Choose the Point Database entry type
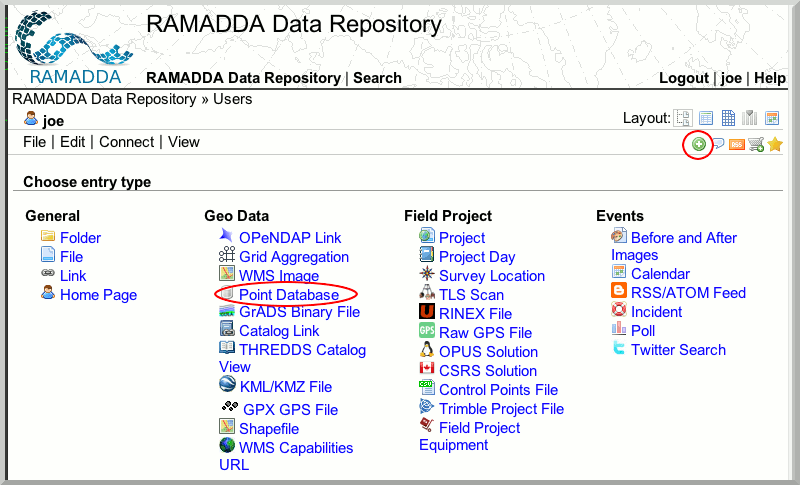The image size is (800, 485). [x=288, y=295]
